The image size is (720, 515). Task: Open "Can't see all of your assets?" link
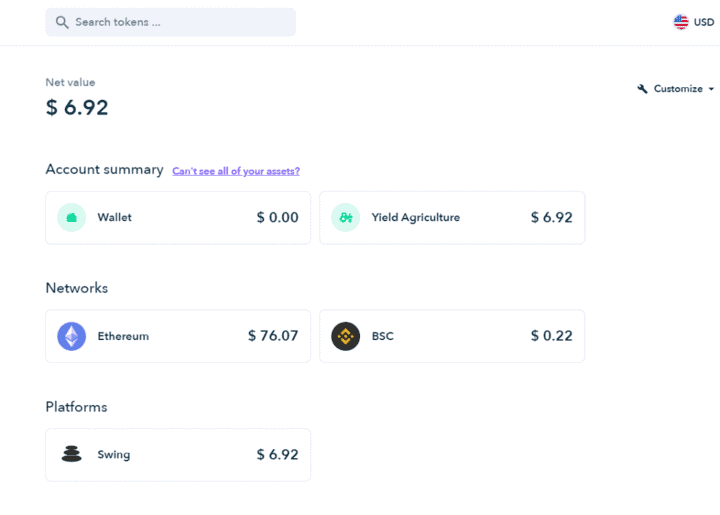pos(236,171)
